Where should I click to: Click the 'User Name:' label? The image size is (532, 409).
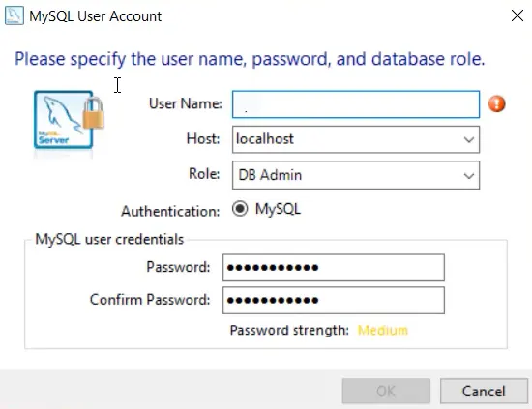186,103
